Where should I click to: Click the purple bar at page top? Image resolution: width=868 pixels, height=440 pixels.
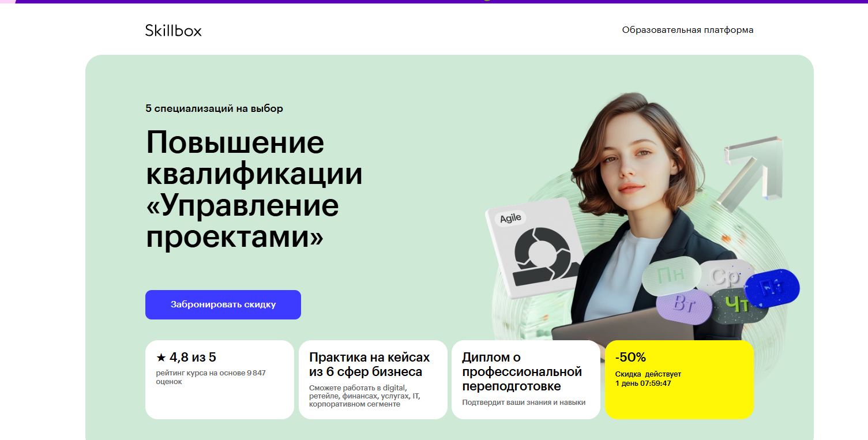[434, 2]
